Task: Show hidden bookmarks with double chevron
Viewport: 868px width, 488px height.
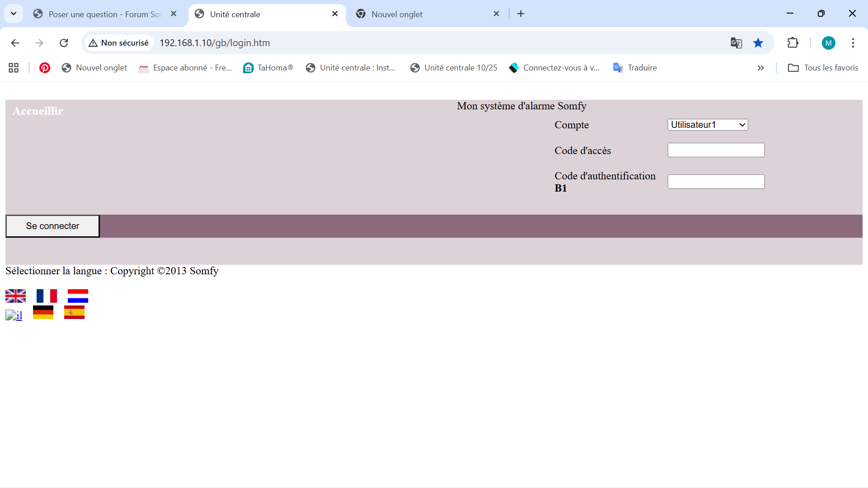Action: 761,68
